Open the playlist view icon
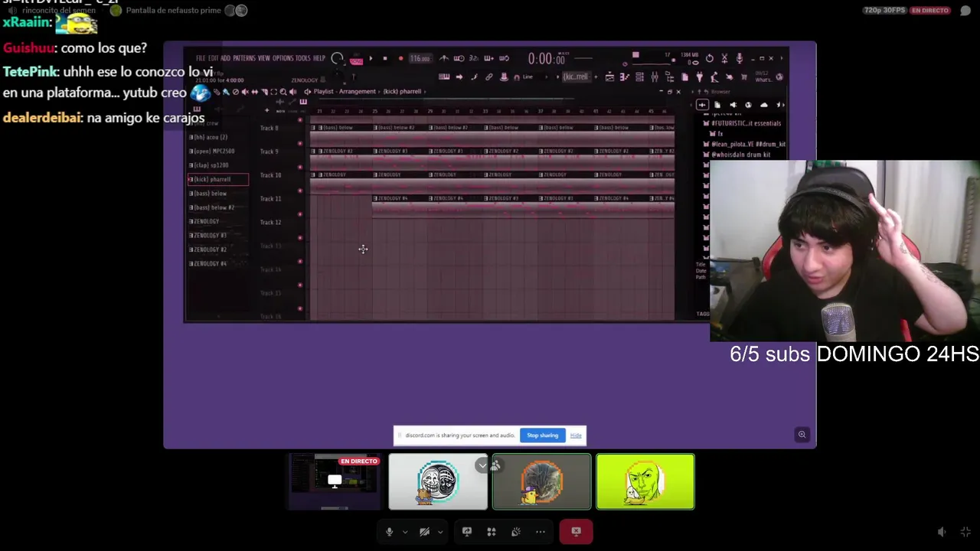 609,77
